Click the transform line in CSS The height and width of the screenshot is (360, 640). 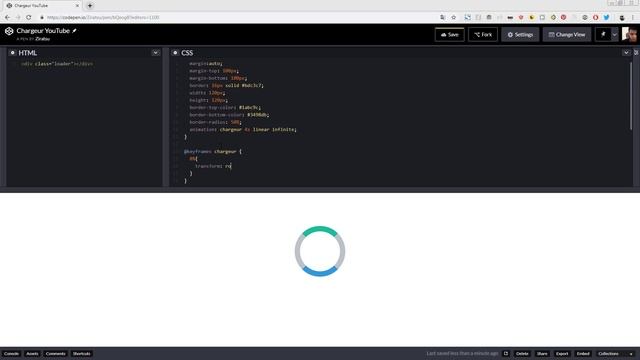[x=213, y=166]
